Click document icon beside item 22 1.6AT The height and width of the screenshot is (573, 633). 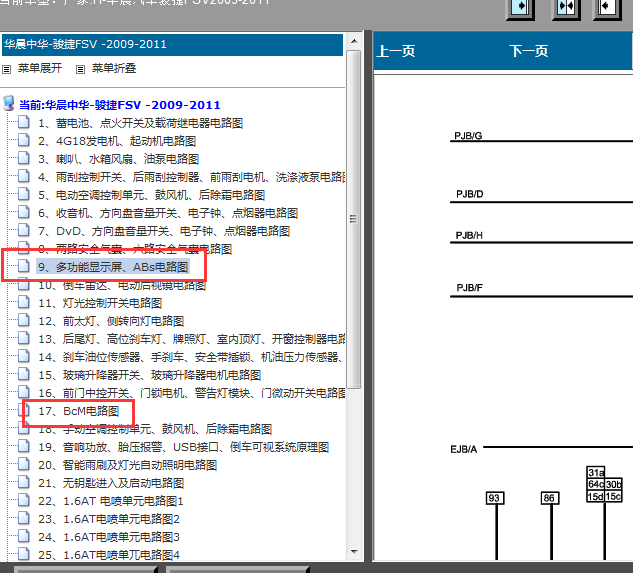(24, 500)
